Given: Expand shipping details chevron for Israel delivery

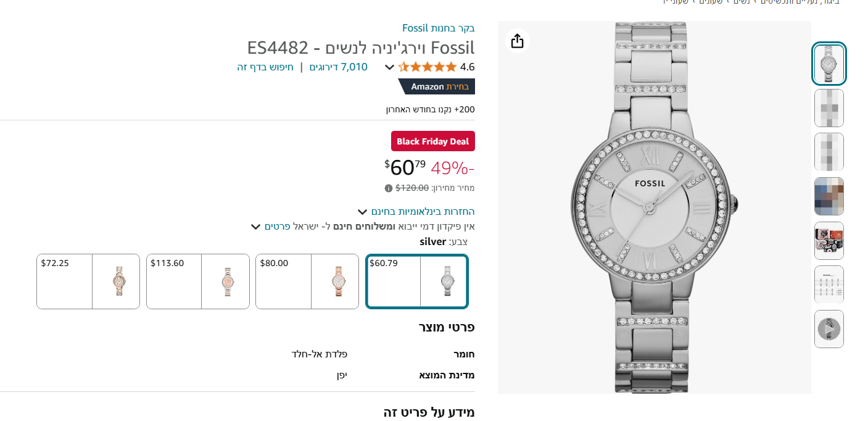Looking at the screenshot, I should point(255,227).
